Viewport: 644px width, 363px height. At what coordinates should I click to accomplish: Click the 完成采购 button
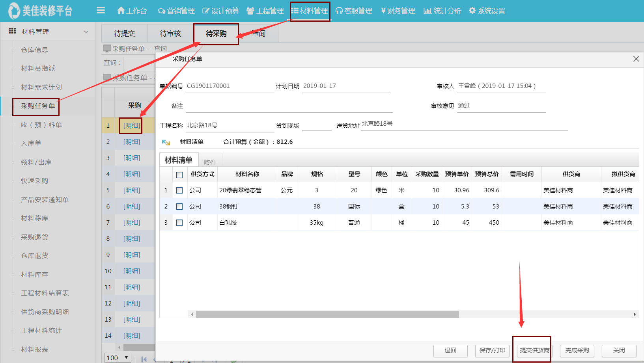coord(577,350)
